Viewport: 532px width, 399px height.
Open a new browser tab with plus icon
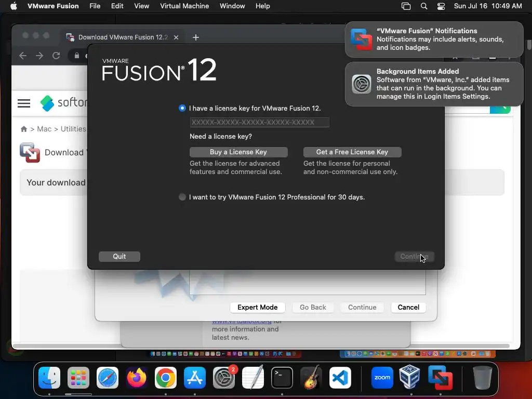pyautogui.click(x=196, y=37)
